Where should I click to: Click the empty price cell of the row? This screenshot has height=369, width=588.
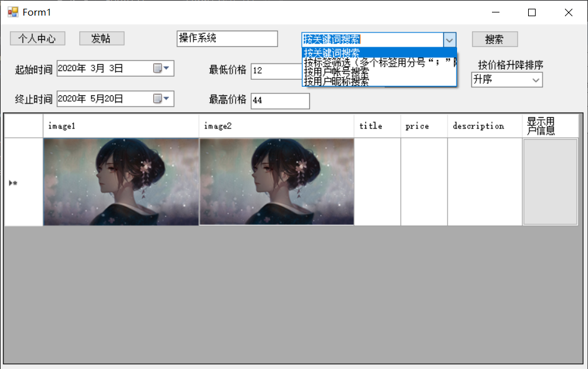(424, 182)
